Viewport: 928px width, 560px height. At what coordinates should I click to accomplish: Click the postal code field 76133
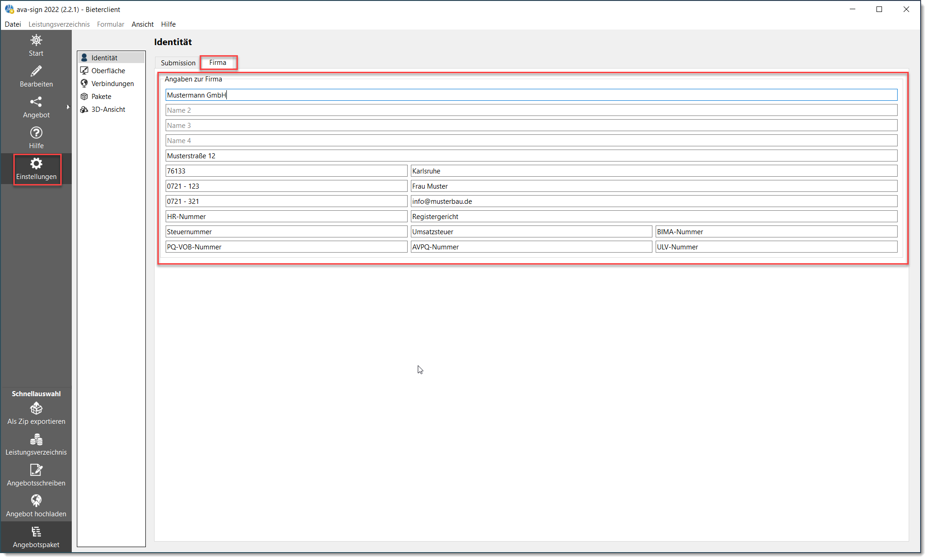[286, 171]
